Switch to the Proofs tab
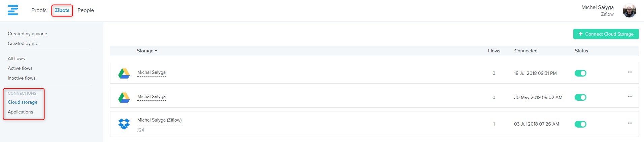The height and width of the screenshot is (142, 644). [x=39, y=10]
